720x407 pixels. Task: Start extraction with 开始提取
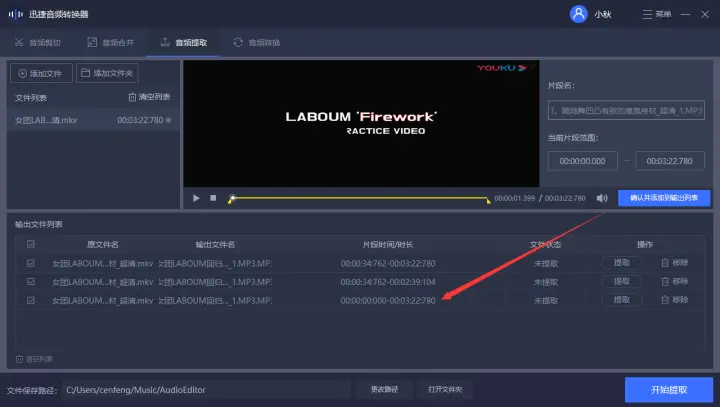669,390
